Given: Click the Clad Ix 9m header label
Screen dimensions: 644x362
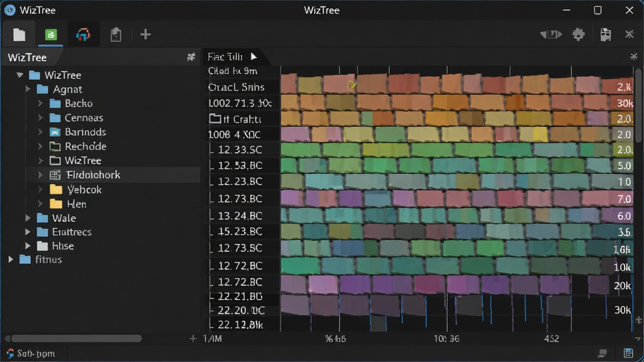Looking at the screenshot, I should [x=233, y=71].
